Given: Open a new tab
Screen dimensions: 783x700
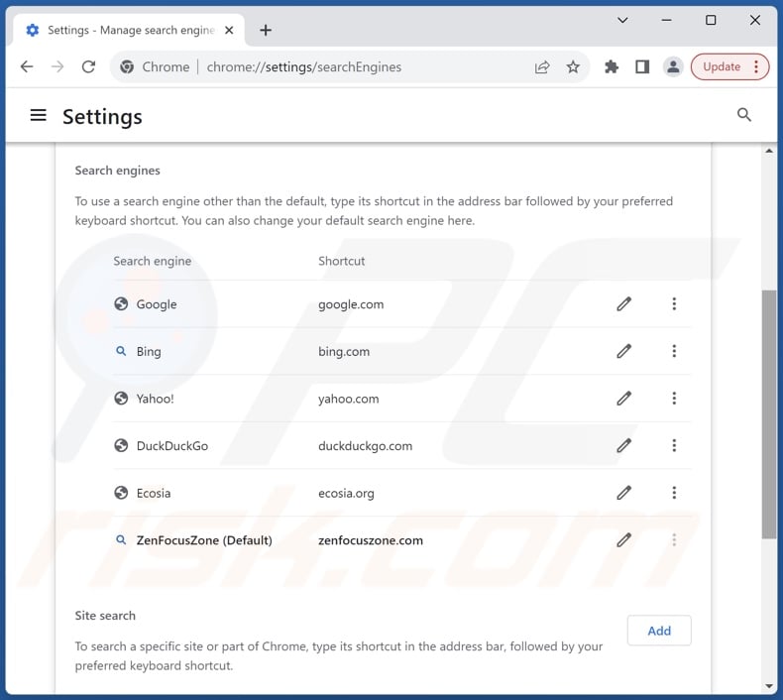Looking at the screenshot, I should click(266, 30).
